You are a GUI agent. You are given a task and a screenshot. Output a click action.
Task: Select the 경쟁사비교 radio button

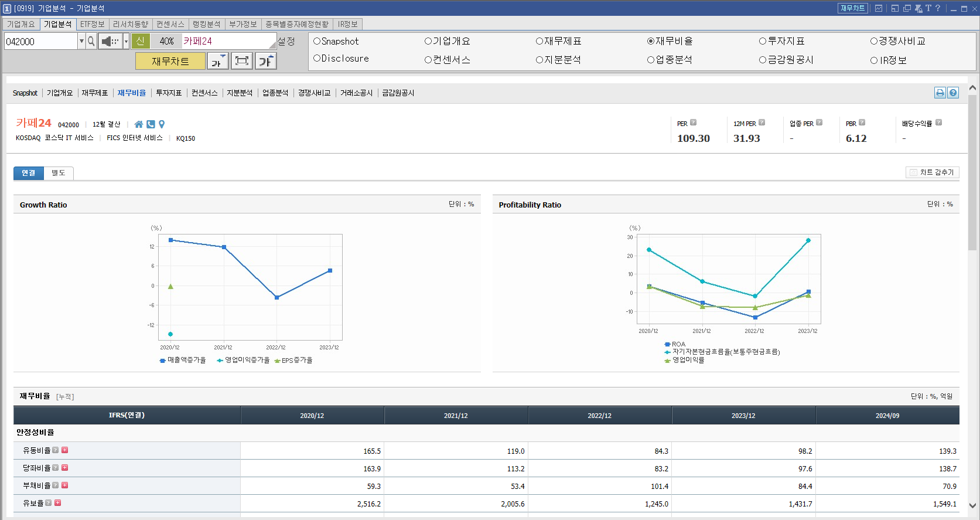[x=874, y=41]
